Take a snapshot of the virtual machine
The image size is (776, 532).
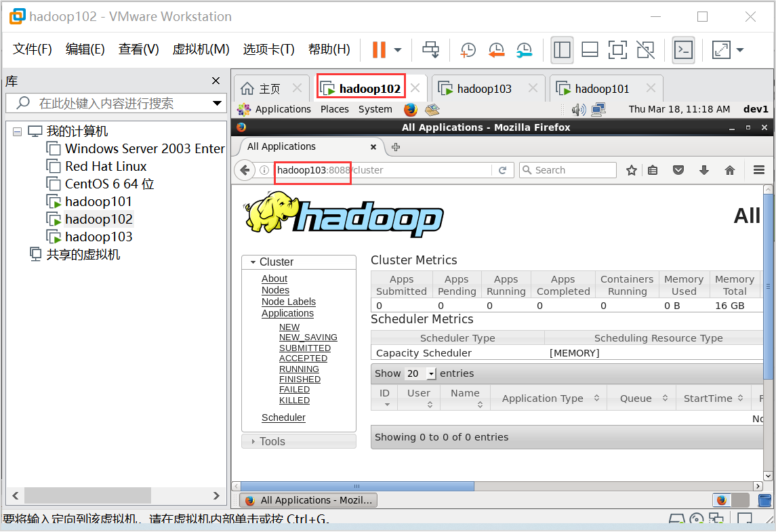click(x=468, y=49)
